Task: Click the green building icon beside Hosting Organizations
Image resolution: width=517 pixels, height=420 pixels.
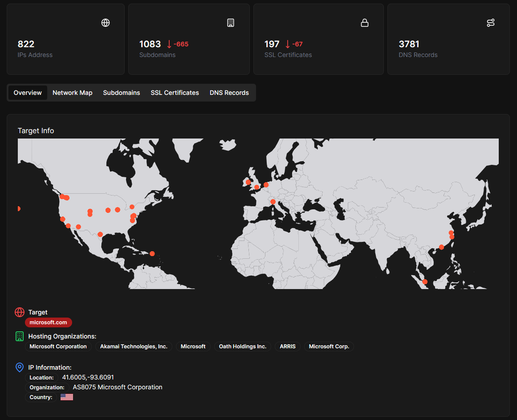Action: click(x=20, y=336)
